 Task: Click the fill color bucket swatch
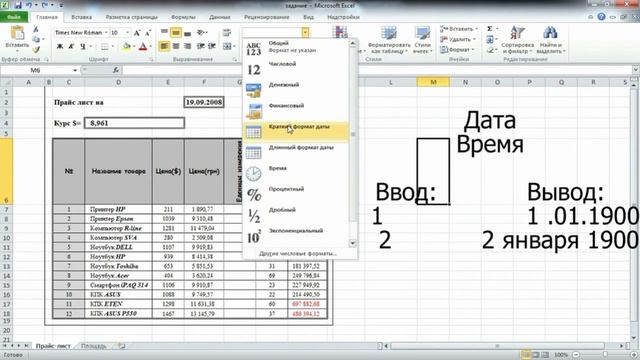coord(127,47)
